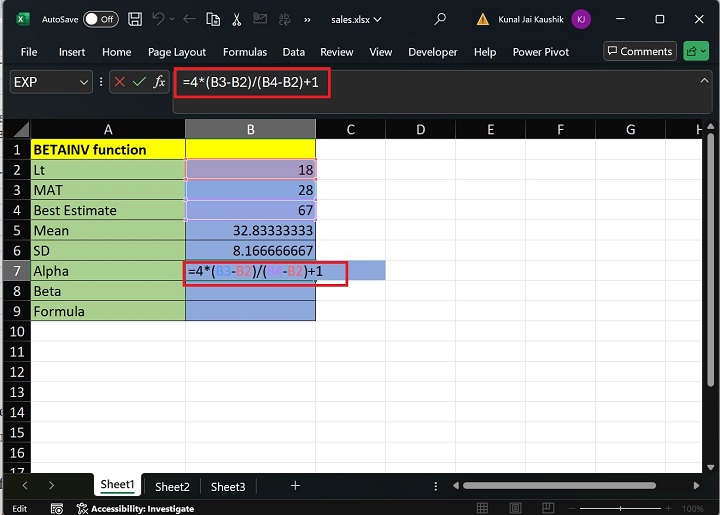Viewport: 720px width, 515px height.
Task: Switch to the View tab
Action: (381, 52)
